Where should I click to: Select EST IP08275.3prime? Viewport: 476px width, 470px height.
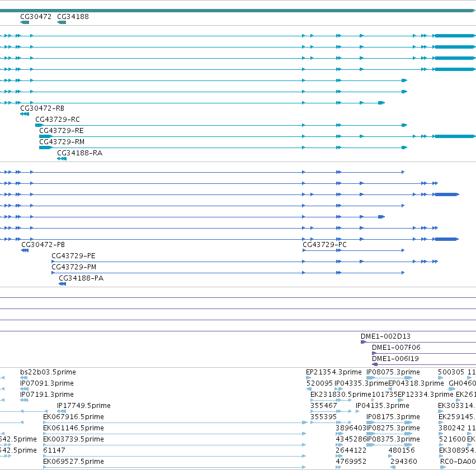click(x=393, y=428)
